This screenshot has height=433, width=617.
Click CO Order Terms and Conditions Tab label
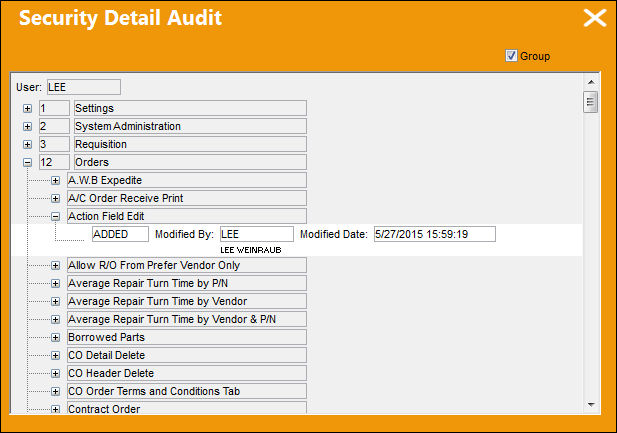[x=187, y=391]
